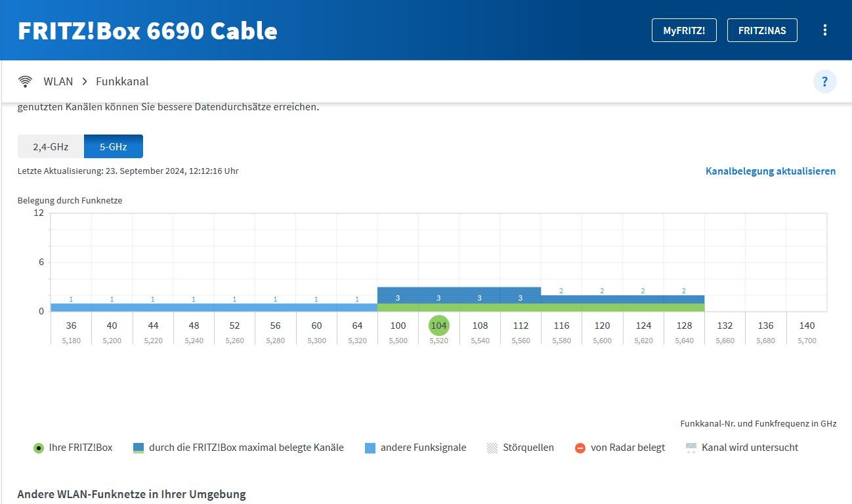Screen dimensions: 852x504
Task: Click the 'von Radar belegt' legend icon
Action: click(580, 448)
